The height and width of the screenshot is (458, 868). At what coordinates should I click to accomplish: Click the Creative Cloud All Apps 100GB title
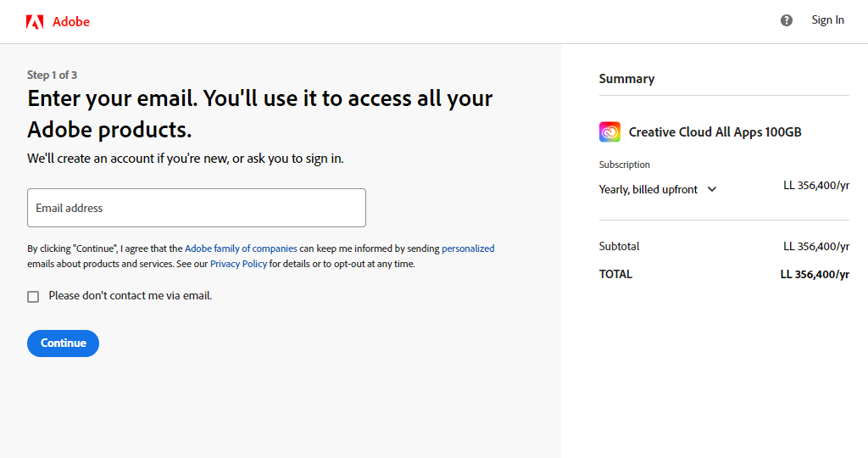[x=715, y=132]
